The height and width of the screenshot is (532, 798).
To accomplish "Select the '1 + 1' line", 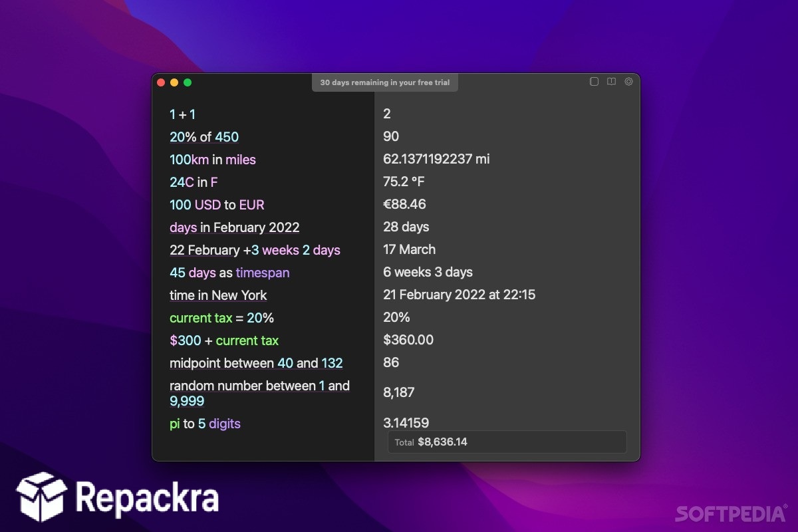I will pos(182,114).
